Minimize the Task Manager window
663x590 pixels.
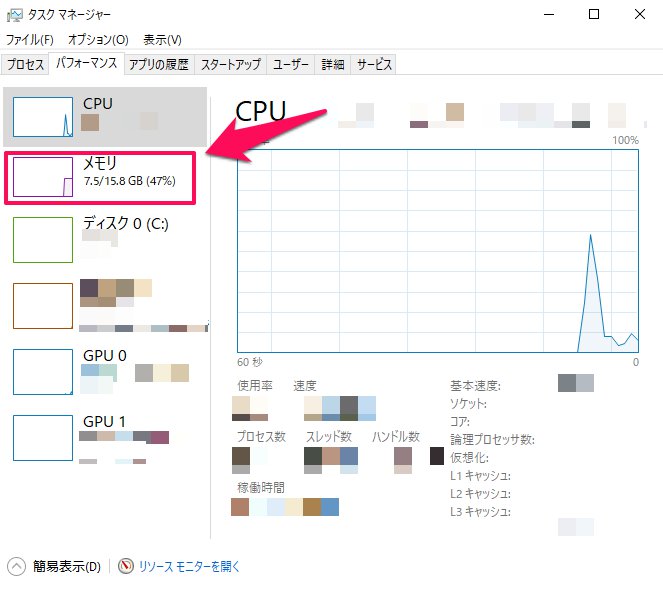coord(549,14)
